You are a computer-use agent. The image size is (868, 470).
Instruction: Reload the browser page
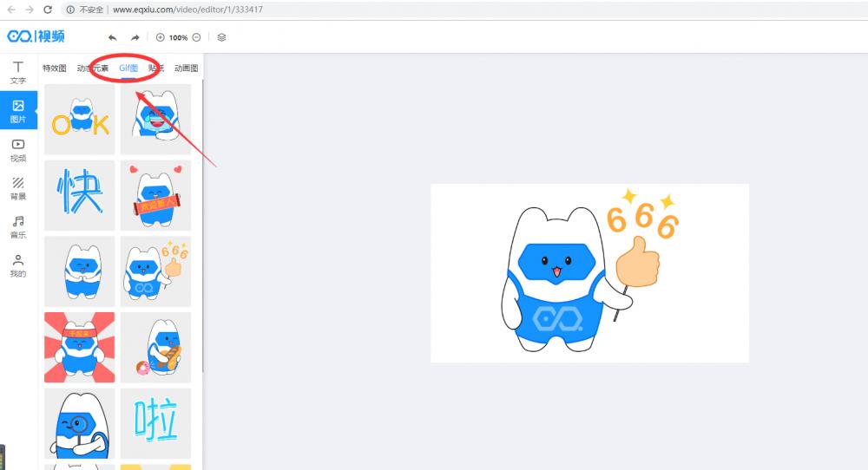point(48,10)
